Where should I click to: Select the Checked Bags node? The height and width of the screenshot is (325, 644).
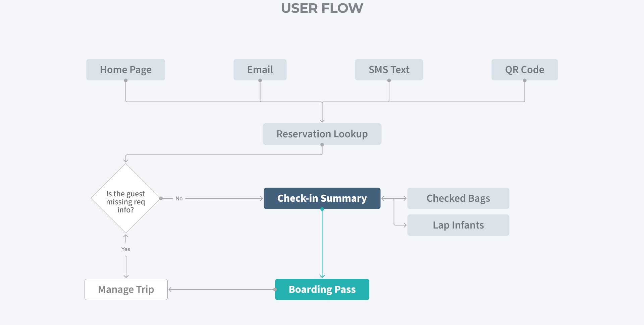458,198
